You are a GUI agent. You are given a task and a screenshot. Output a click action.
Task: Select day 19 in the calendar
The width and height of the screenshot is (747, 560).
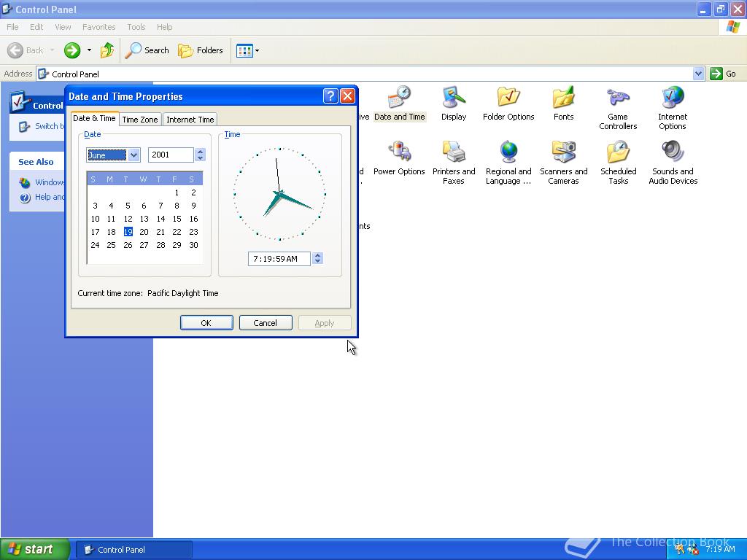(128, 232)
